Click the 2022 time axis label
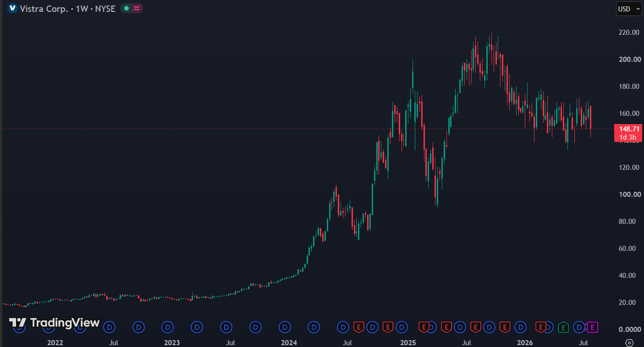The height and width of the screenshot is (347, 644). (x=55, y=342)
